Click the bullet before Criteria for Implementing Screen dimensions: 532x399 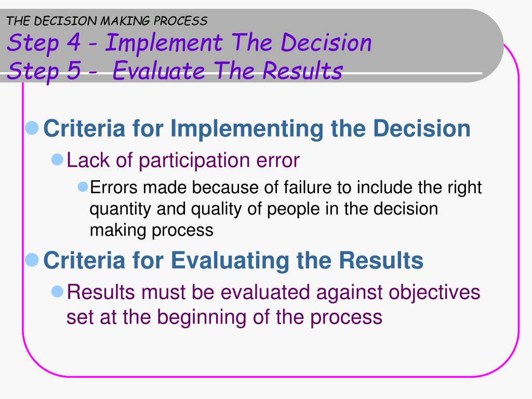click(32, 128)
